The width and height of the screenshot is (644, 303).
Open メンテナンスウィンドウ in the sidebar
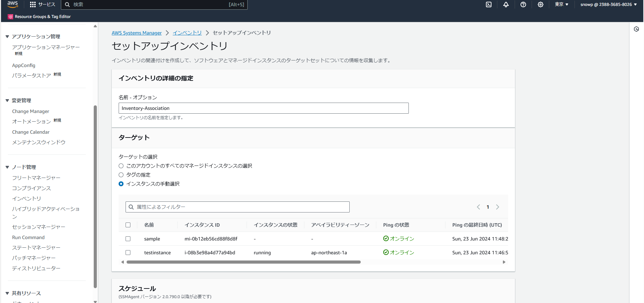coord(39,142)
